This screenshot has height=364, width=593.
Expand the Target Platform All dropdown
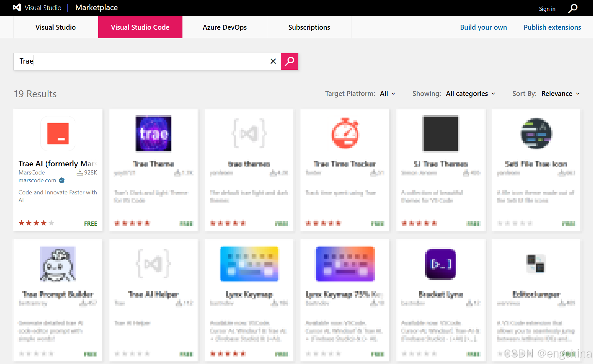[388, 94]
